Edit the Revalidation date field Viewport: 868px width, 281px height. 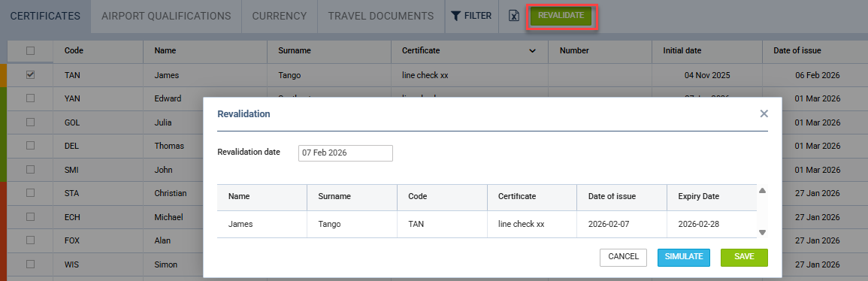(346, 153)
